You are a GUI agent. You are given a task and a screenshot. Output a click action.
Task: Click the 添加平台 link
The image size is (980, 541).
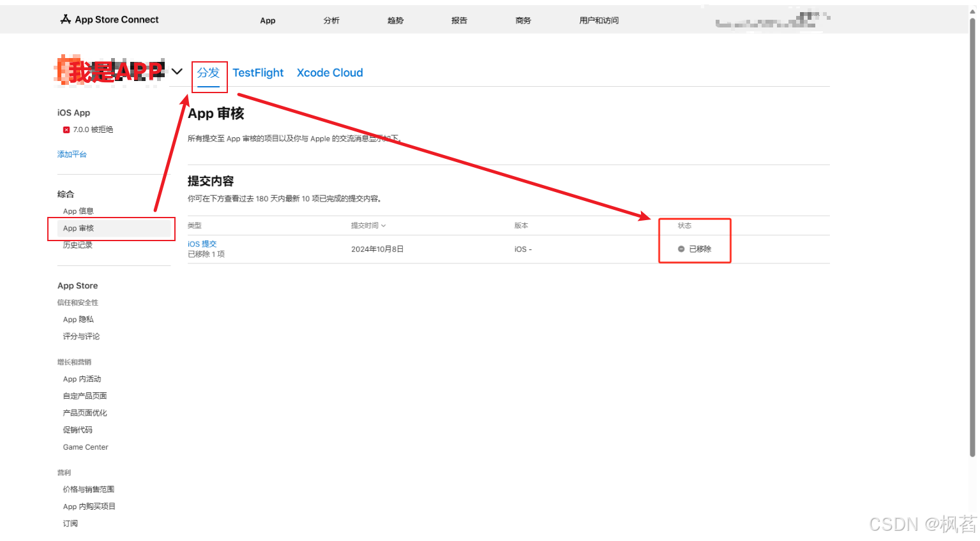click(x=72, y=154)
